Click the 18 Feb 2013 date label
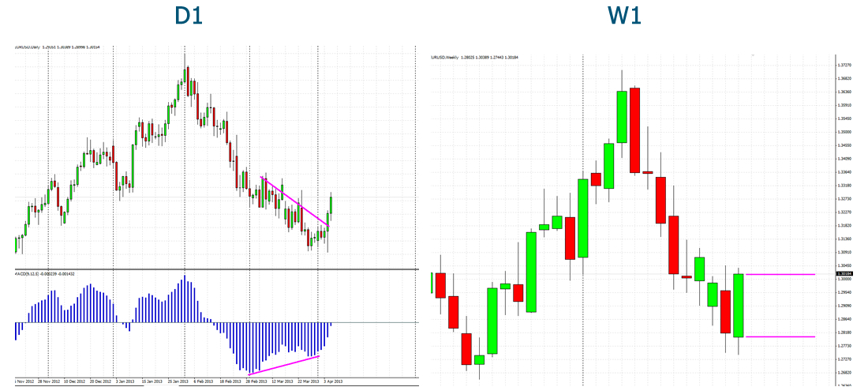Viewport: 868px width, 387px height. click(x=230, y=381)
